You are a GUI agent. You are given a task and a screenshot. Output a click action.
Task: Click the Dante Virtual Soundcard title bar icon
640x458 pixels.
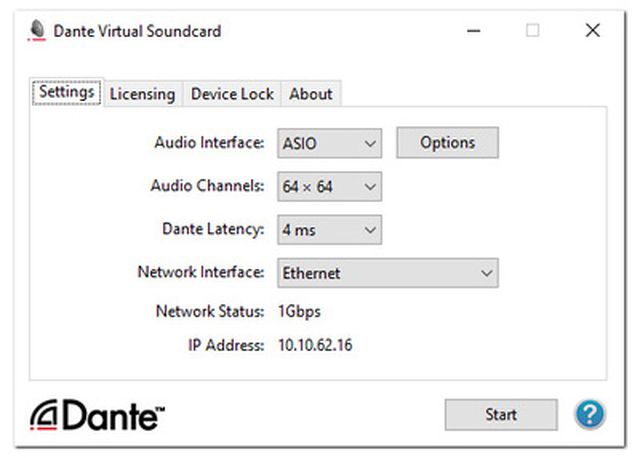coord(37,30)
